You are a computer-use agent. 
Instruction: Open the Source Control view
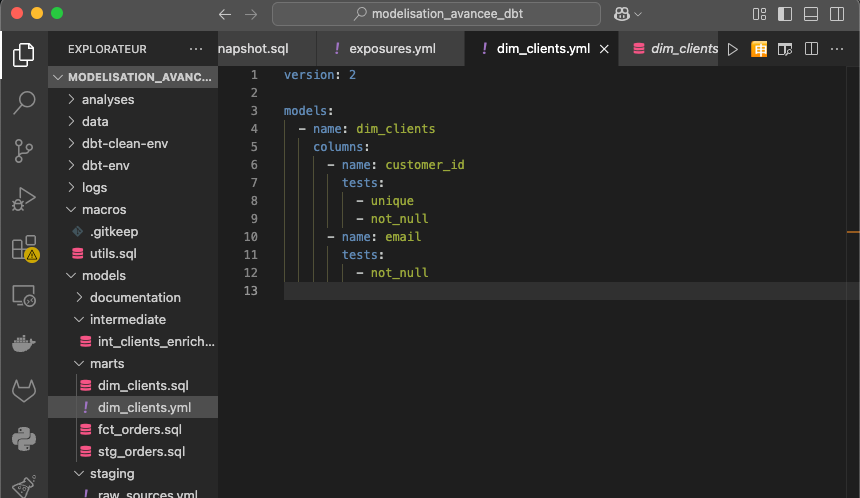pyautogui.click(x=24, y=151)
